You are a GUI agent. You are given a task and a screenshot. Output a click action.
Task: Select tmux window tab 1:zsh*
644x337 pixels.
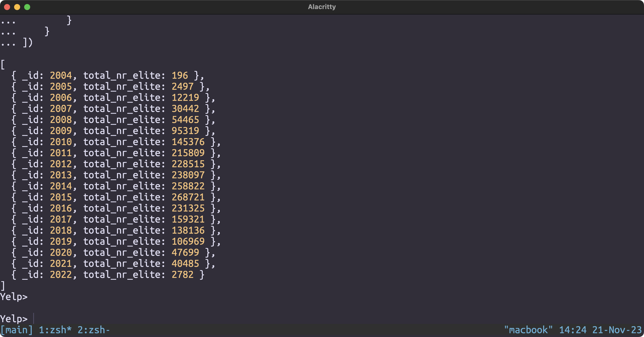[55, 330]
